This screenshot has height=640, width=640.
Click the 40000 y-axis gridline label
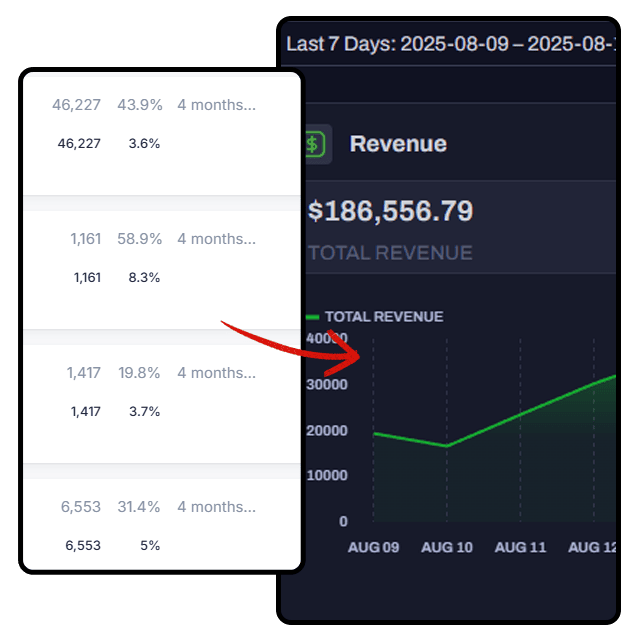click(327, 339)
